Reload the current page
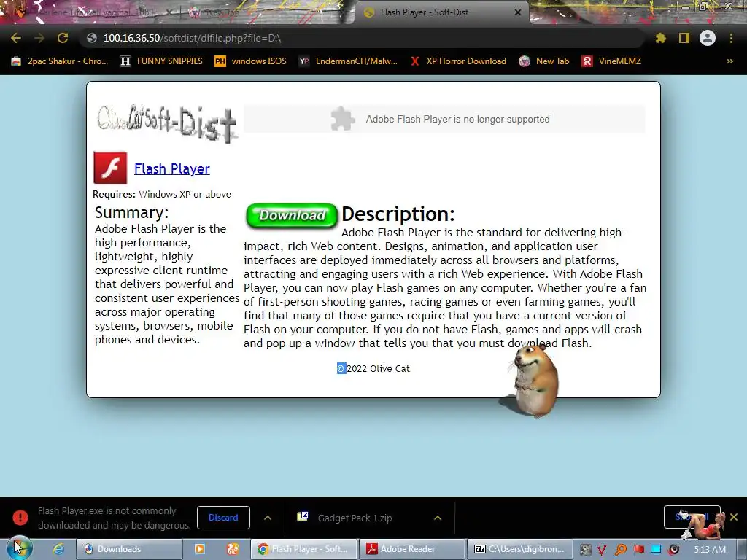Screen dimensions: 747x560 click(63, 38)
